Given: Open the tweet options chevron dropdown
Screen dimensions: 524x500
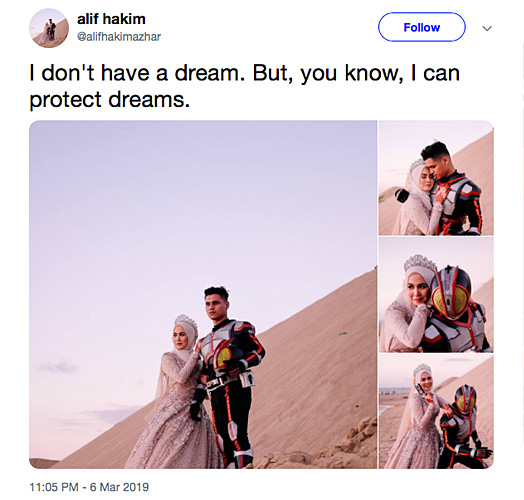Looking at the screenshot, I should (487, 28).
